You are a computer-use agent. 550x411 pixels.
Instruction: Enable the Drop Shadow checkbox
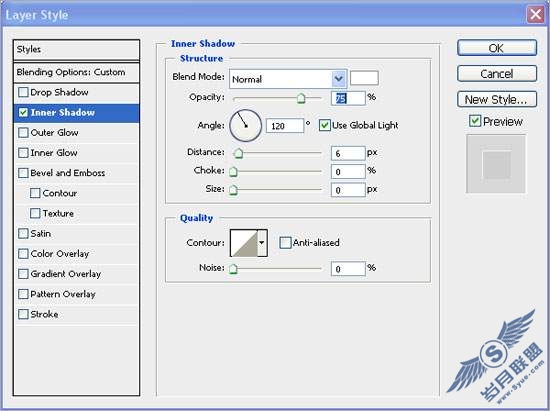pyautogui.click(x=23, y=92)
